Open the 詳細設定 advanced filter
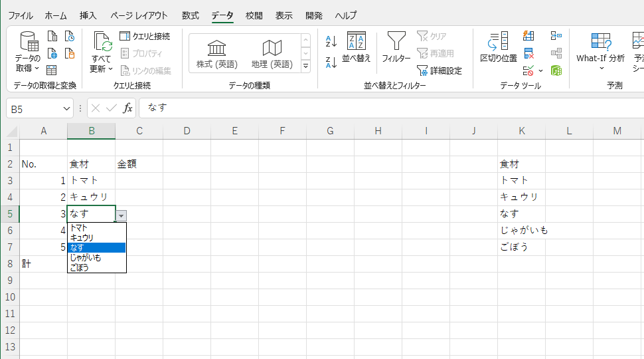Image resolution: width=644 pixels, height=359 pixels. click(x=439, y=70)
